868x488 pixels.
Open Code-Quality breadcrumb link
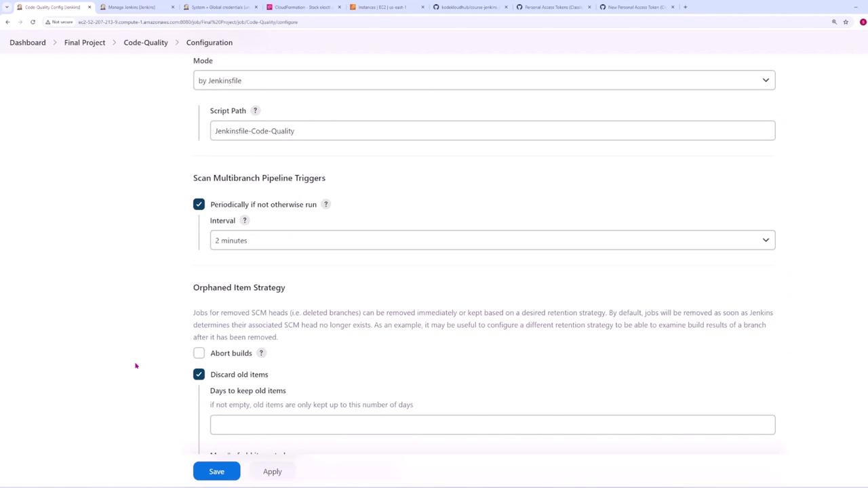[146, 42]
